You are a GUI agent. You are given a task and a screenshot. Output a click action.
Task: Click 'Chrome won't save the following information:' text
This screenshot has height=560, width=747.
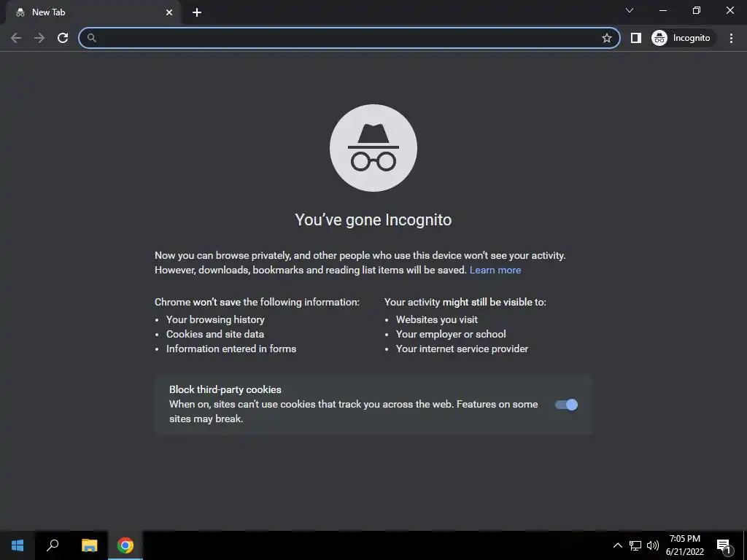[x=257, y=302]
